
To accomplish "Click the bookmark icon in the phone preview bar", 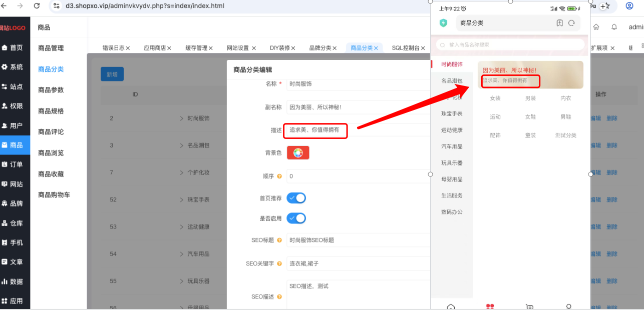I will pos(560,23).
